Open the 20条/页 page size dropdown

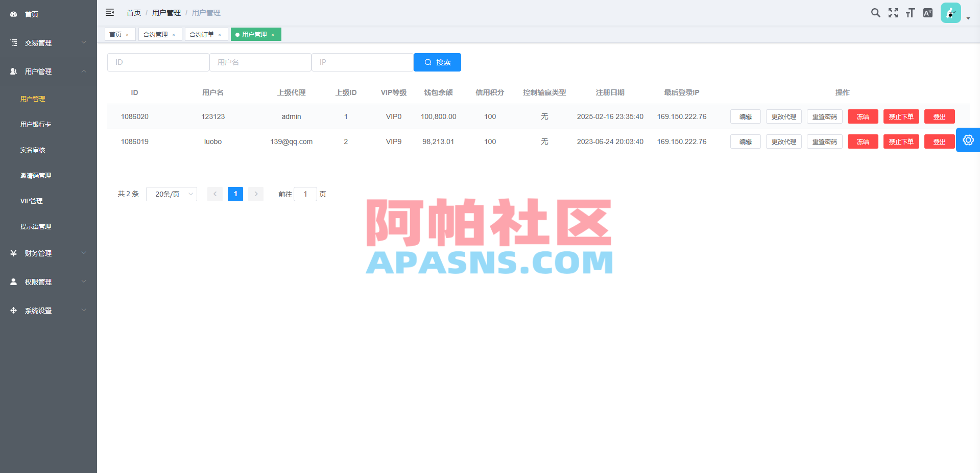pos(172,194)
